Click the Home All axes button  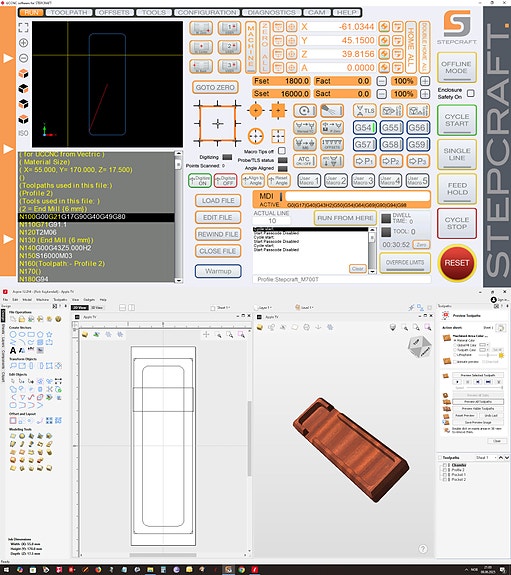pos(410,47)
